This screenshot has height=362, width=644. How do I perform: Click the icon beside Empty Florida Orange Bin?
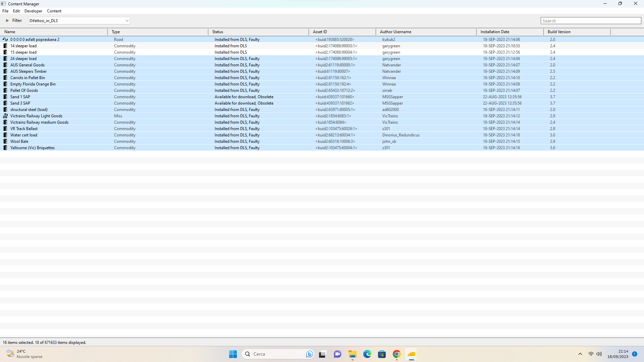(5, 84)
